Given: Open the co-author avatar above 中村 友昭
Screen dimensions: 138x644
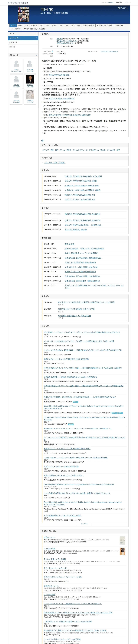Looking at the screenshot, I should 16,95.
